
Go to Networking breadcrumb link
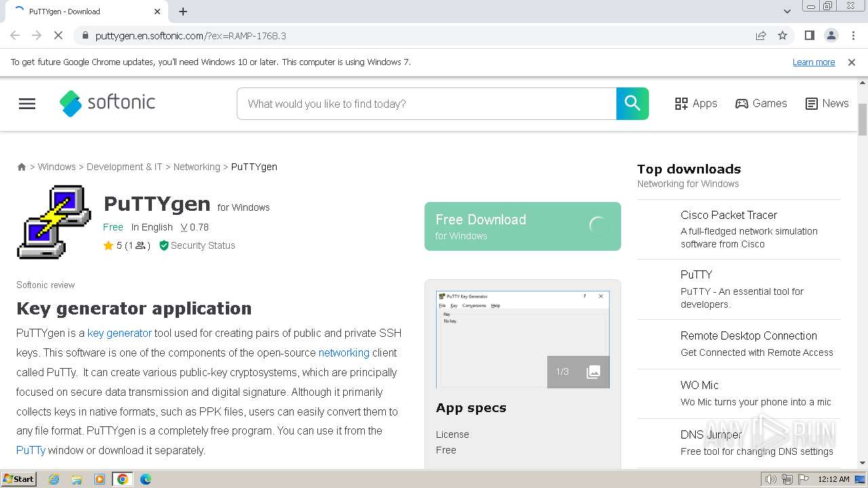pos(197,167)
